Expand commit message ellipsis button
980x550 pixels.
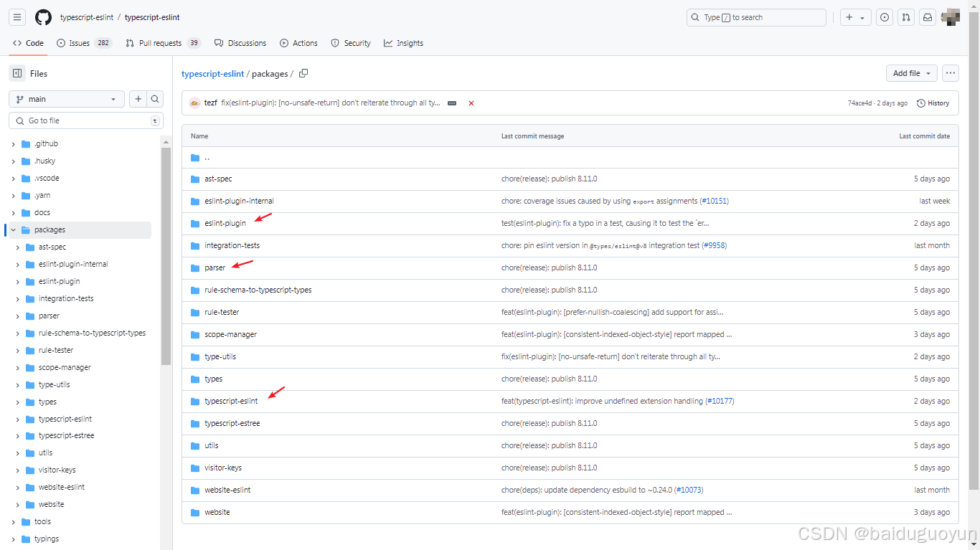pyautogui.click(x=452, y=103)
